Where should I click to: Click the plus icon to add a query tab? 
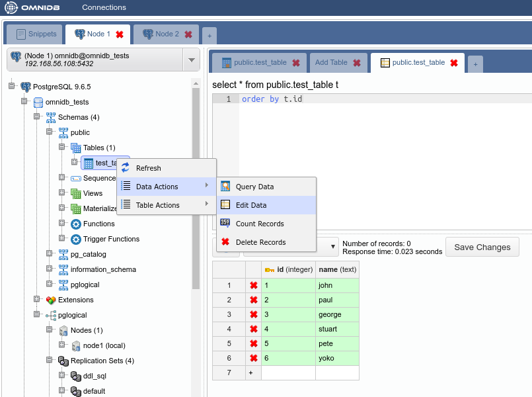coord(475,64)
